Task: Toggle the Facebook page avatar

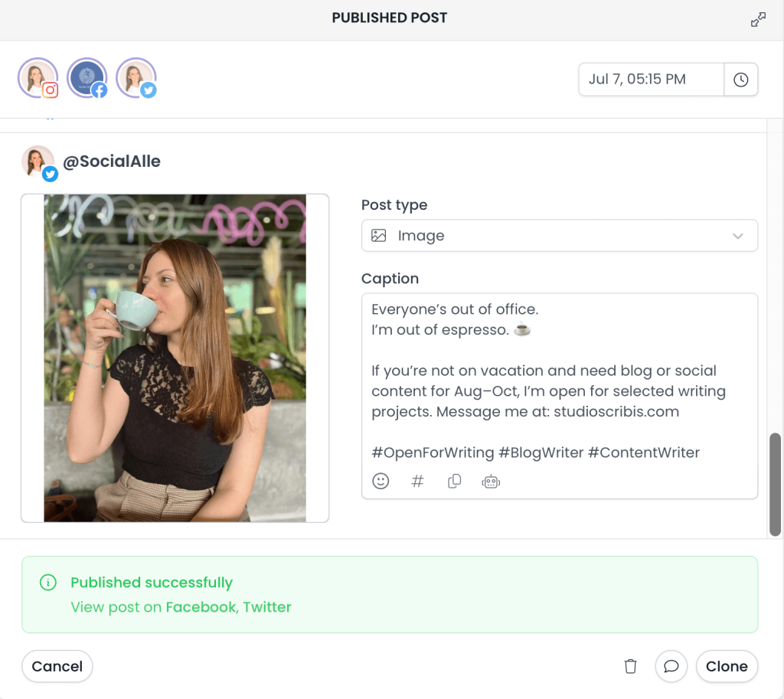Action: tap(87, 78)
